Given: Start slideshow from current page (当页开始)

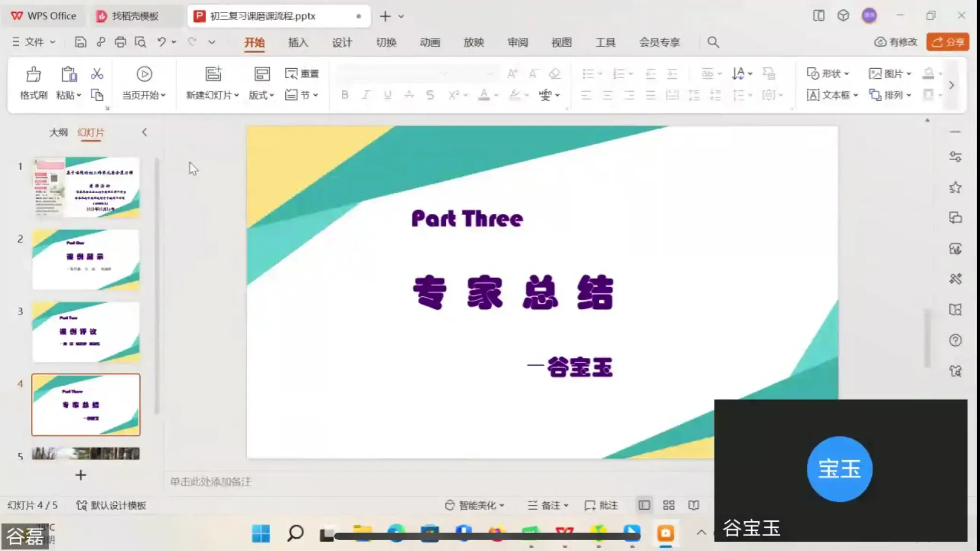Looking at the screenshot, I should pyautogui.click(x=144, y=84).
